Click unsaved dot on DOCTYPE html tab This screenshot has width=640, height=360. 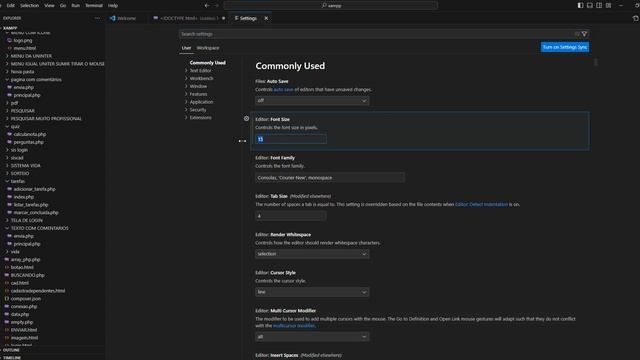(223, 18)
